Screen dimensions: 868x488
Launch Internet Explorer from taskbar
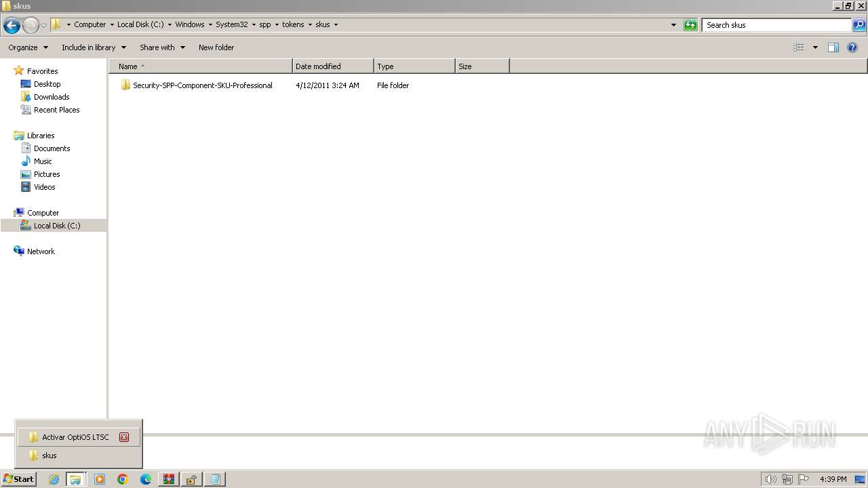coord(54,479)
